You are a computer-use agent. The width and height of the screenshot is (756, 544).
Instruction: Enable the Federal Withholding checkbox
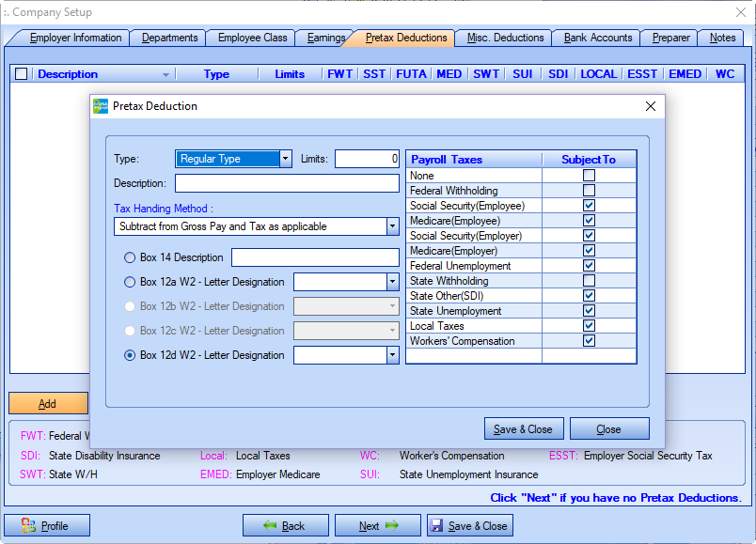[x=589, y=191]
